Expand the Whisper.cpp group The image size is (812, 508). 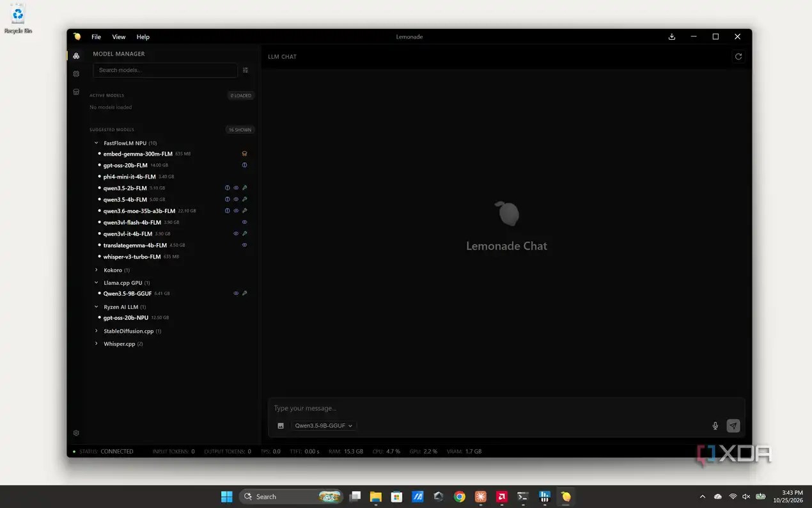[x=97, y=344]
